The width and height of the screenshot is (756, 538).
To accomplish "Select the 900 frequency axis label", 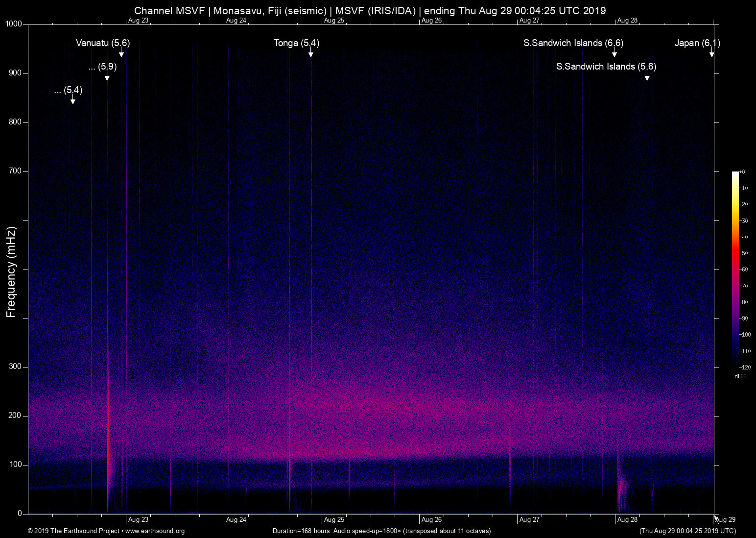I will pos(16,73).
